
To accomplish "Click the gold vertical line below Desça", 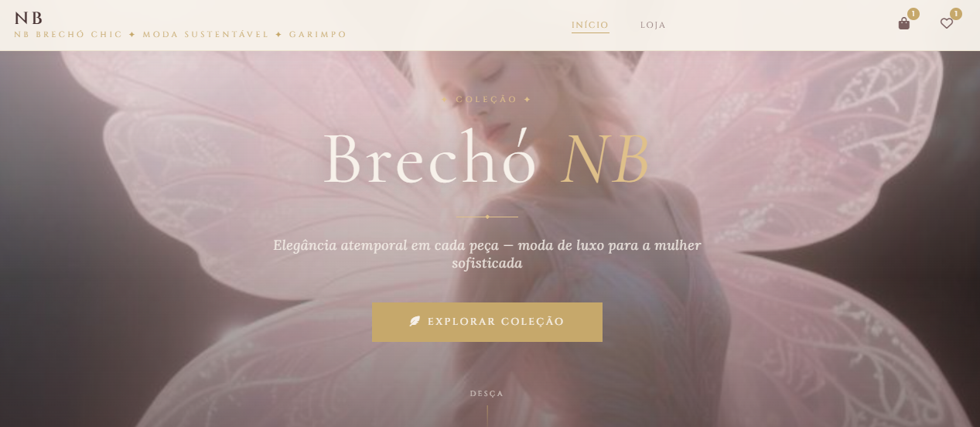I will tap(487, 415).
